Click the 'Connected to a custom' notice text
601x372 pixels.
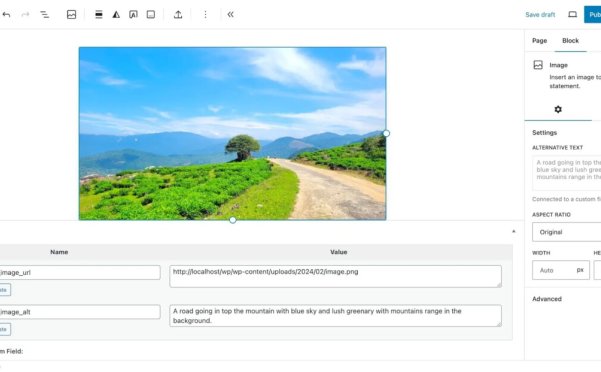(x=567, y=199)
